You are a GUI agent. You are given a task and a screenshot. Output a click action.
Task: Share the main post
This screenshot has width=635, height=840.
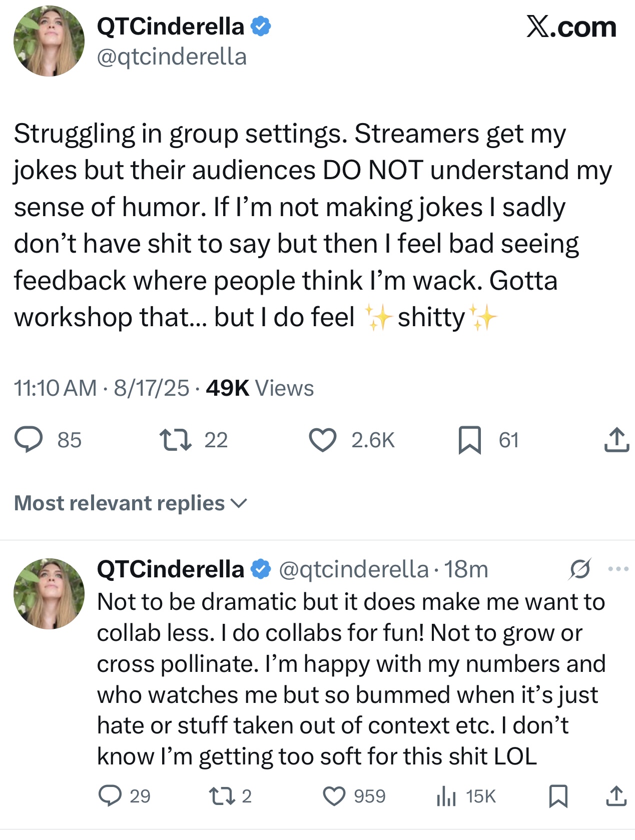(616, 440)
